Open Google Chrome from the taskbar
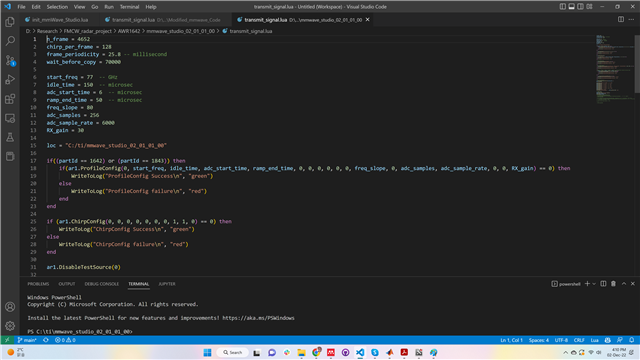The width and height of the screenshot is (640, 360). (316, 352)
